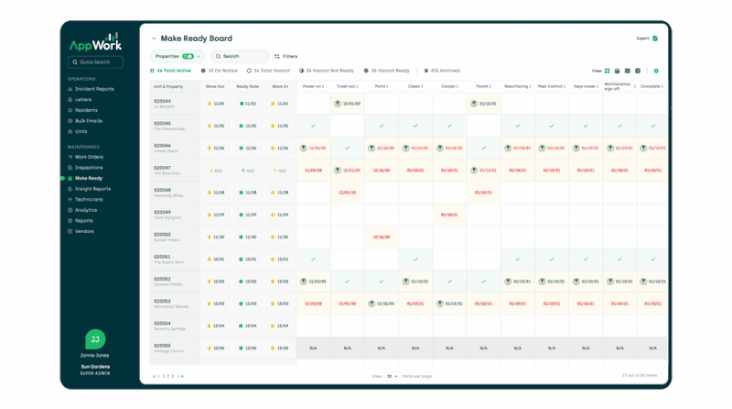Screen dimensions: 732x409
Task: Click red Paint date for unit 020050
Action: coord(381,237)
